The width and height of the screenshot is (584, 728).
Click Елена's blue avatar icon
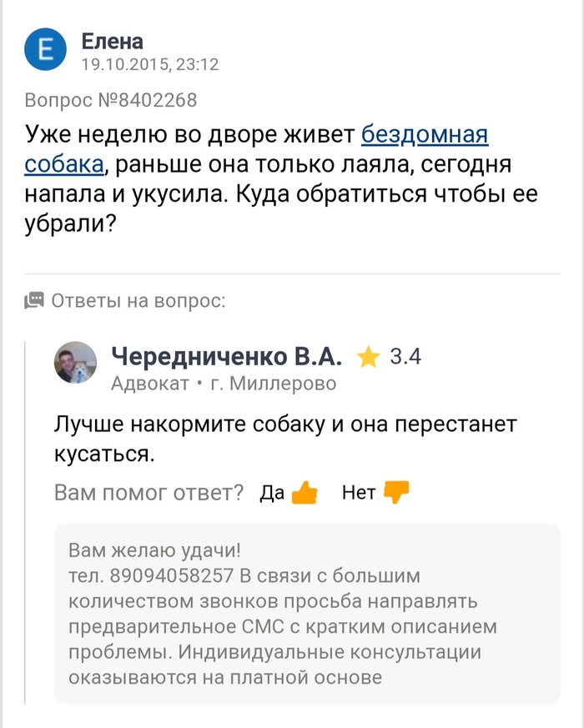pos(48,46)
